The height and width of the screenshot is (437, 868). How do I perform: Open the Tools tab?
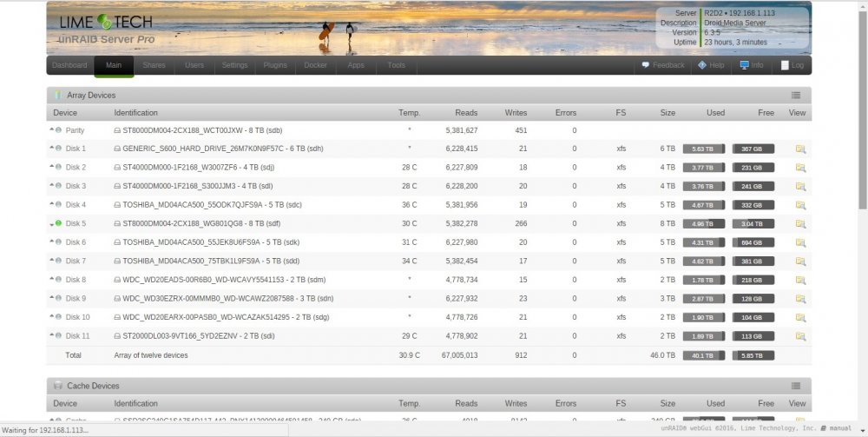coord(397,65)
